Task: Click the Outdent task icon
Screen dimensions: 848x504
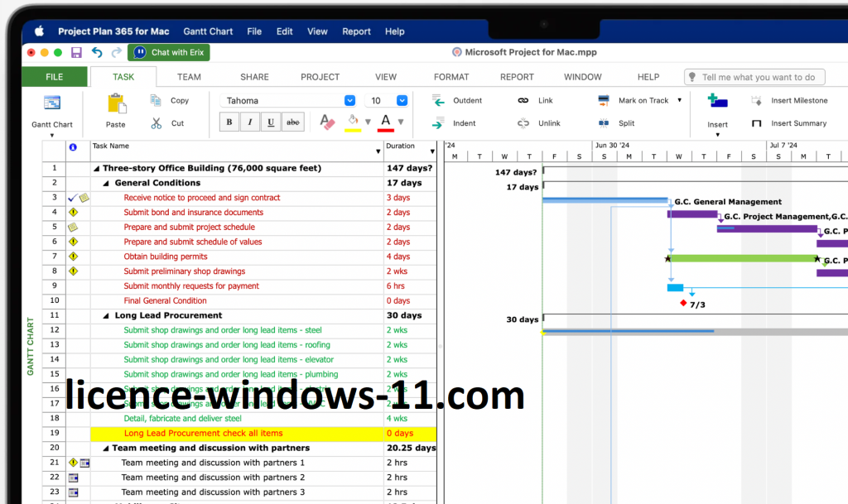Action: [x=438, y=100]
